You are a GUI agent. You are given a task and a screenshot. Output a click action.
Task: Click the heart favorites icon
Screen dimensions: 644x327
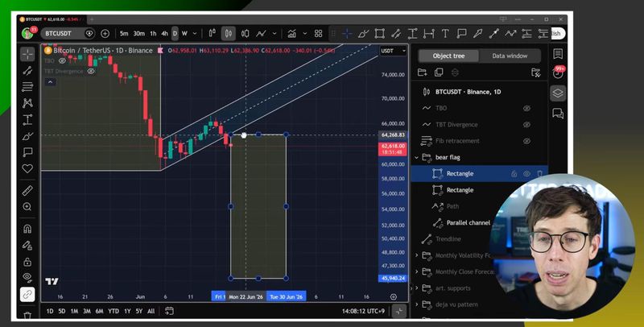click(x=27, y=169)
